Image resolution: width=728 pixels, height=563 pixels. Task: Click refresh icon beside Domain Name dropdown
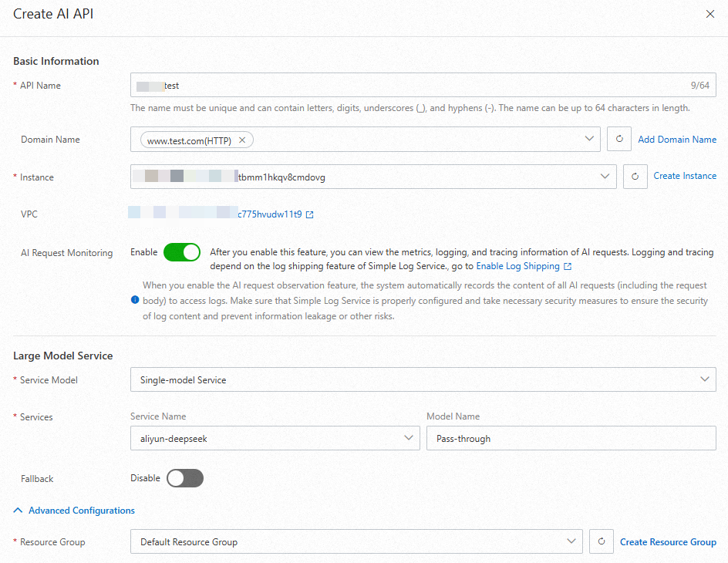[619, 139]
